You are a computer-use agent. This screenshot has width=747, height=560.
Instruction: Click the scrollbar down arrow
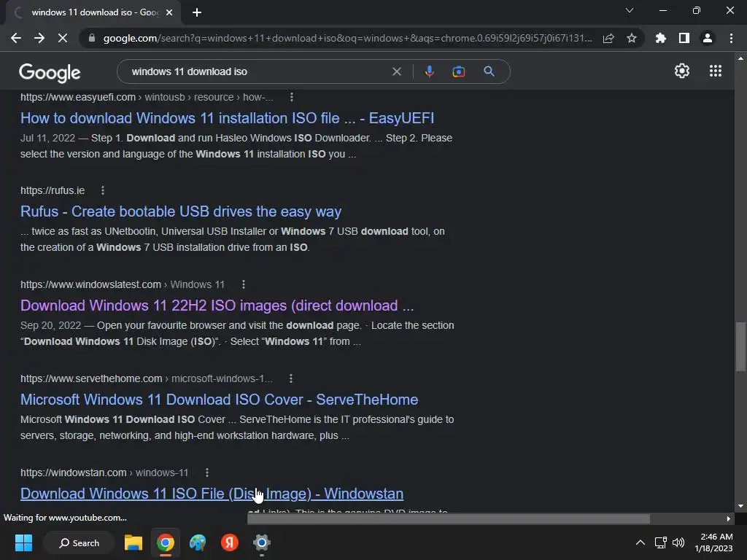click(740, 506)
